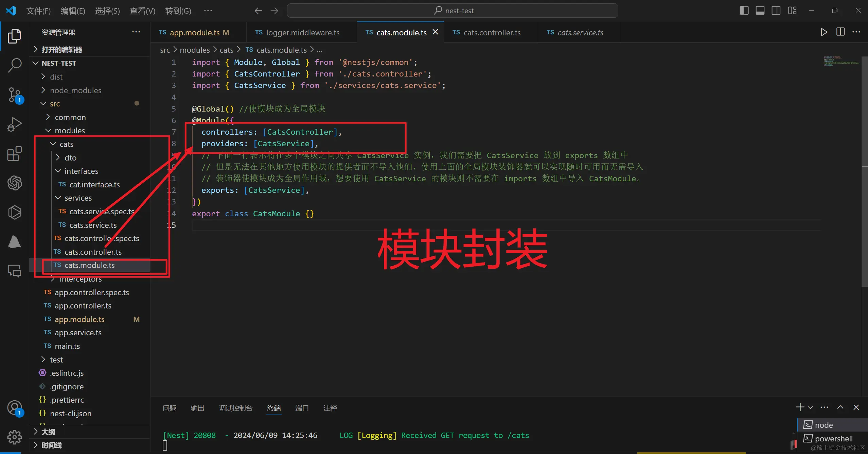Click the VS Code logo icon
The image size is (868, 454).
(11, 11)
